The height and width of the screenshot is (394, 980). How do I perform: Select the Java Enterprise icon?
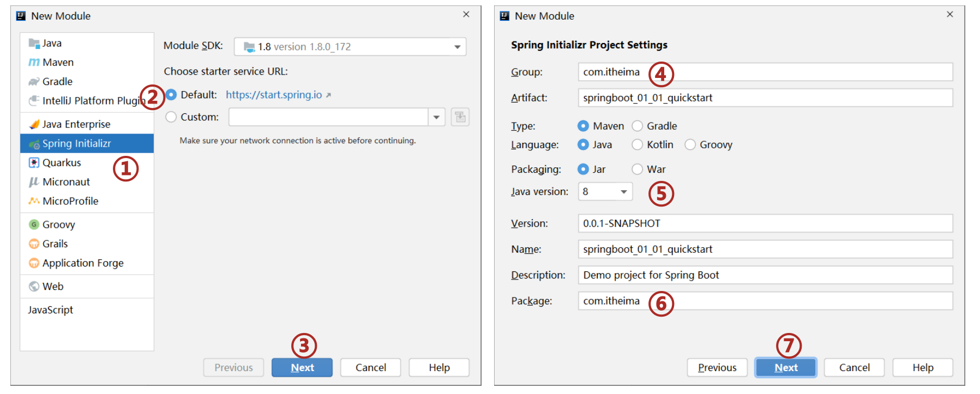[34, 124]
